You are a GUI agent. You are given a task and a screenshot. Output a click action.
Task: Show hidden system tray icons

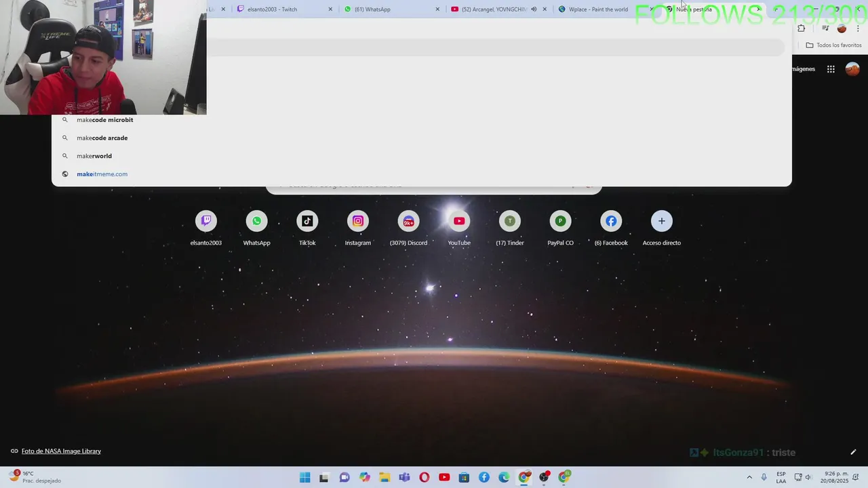point(749,477)
